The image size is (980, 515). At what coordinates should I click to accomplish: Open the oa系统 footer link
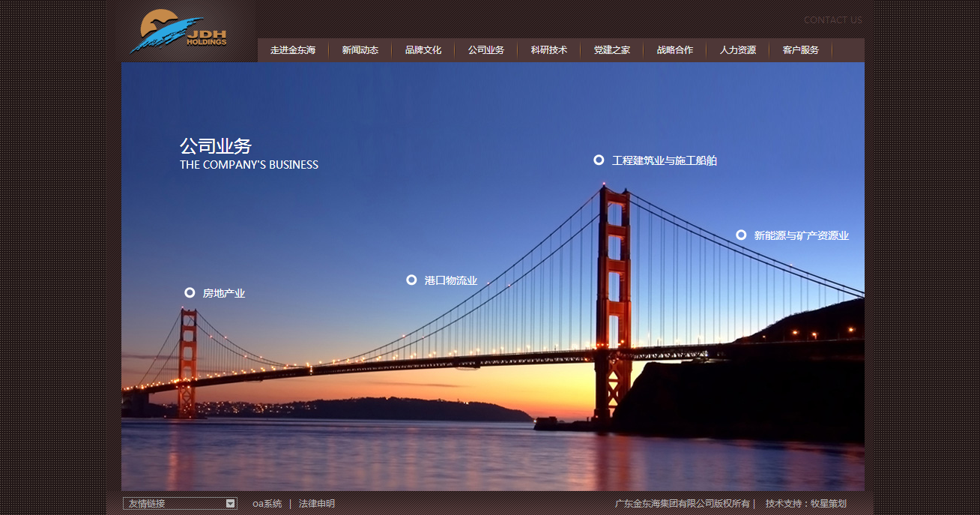267,504
